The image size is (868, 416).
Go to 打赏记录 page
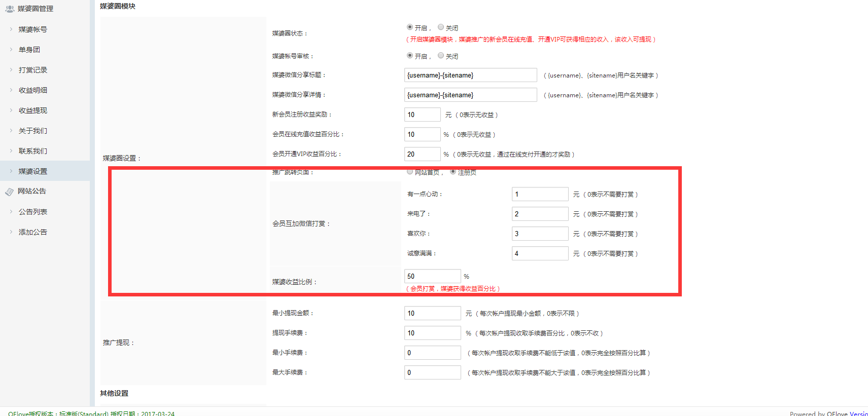pyautogui.click(x=33, y=70)
